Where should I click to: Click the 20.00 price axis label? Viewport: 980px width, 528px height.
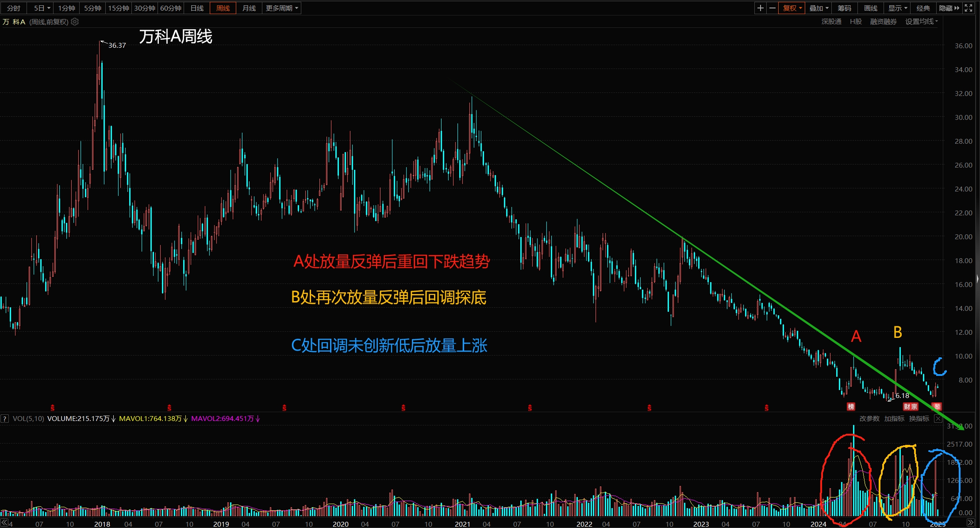click(963, 237)
